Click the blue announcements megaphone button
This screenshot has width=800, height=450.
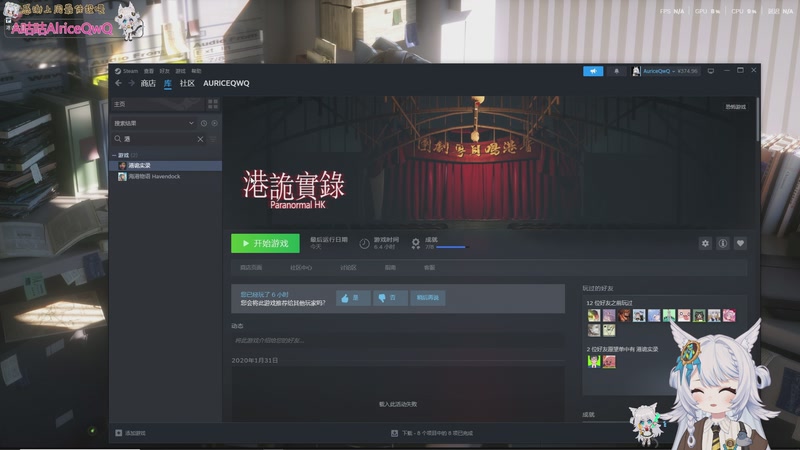tap(593, 71)
